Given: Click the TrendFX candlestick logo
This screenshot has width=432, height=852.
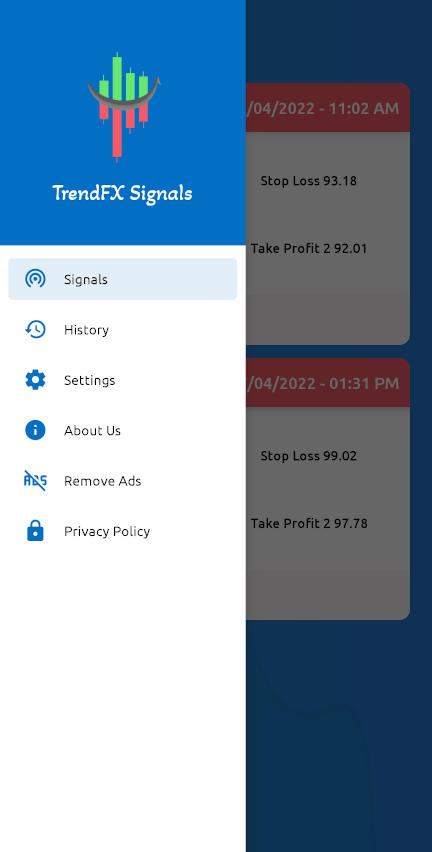Looking at the screenshot, I should pyautogui.click(x=124, y=107).
